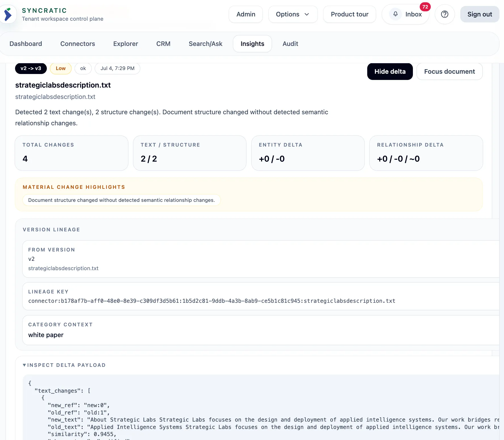Select the Insights tab

click(252, 44)
